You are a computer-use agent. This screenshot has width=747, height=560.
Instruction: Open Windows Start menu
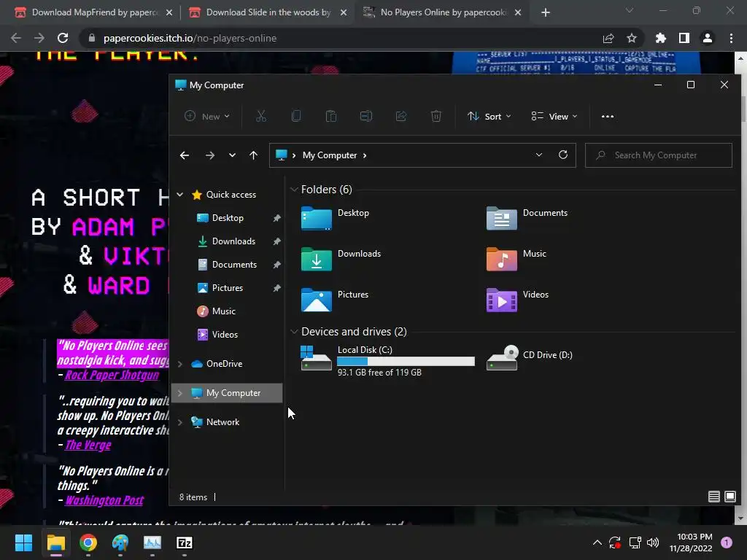[23, 542]
